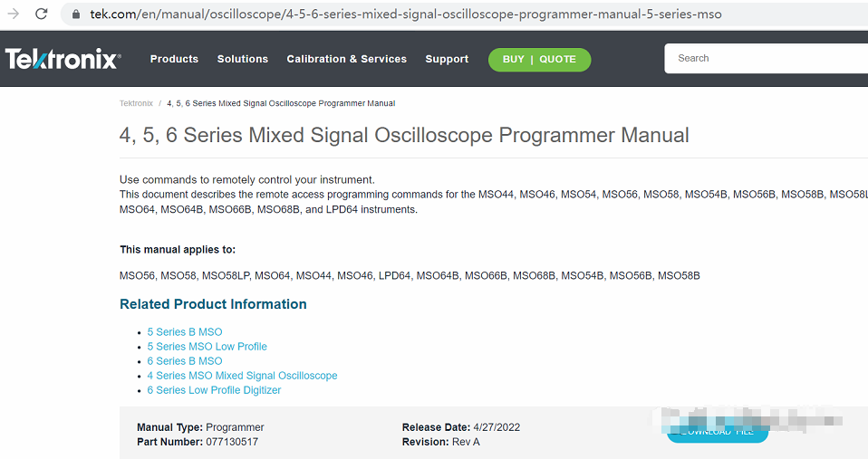Open the 5 Series MSO Low Profile link
Screen dimensions: 868x459
tap(207, 347)
